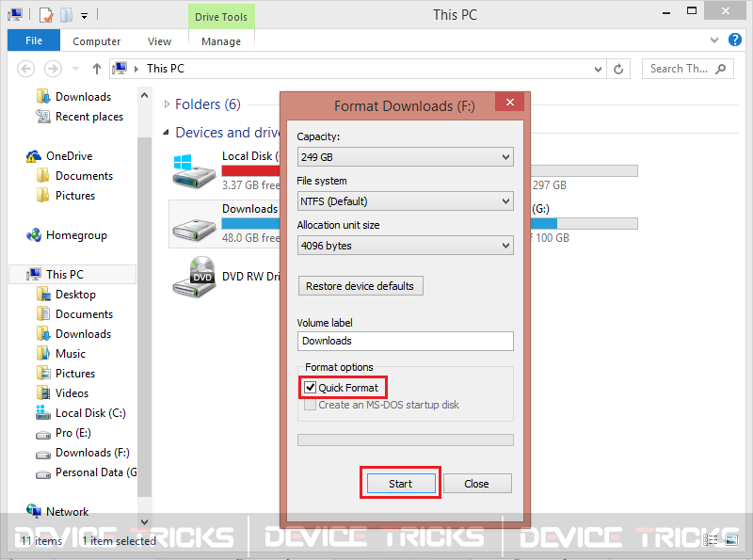Click Start to begin formatting
The height and width of the screenshot is (560, 753).
401,483
